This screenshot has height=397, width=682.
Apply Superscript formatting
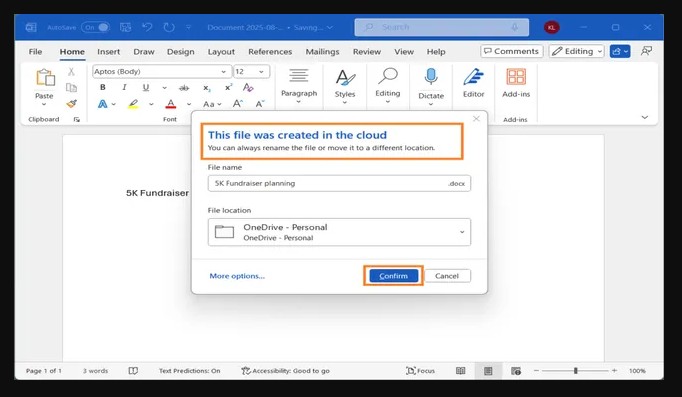click(228, 87)
